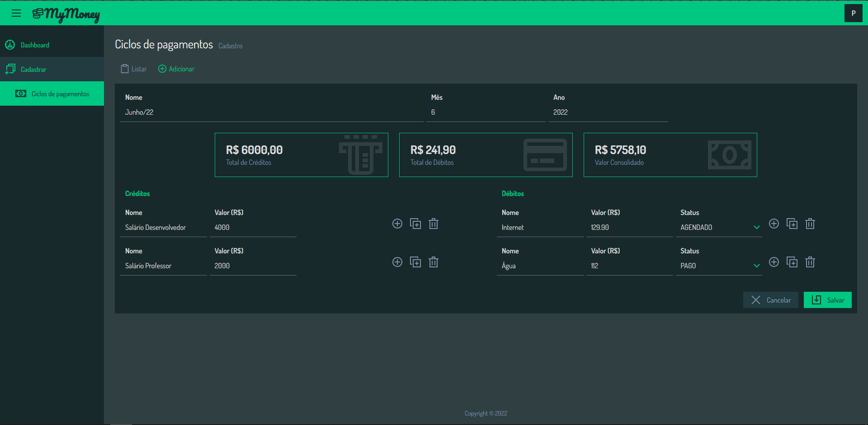This screenshot has width=868, height=425.
Task: Edit the 112 debit value field
Action: pyautogui.click(x=630, y=266)
